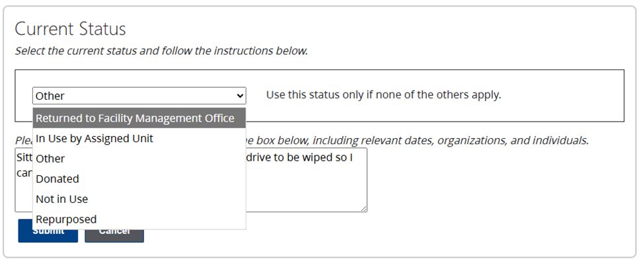This screenshot has height=279, width=644.
Task: Place cursor at the start of text area
Action: click(x=18, y=159)
